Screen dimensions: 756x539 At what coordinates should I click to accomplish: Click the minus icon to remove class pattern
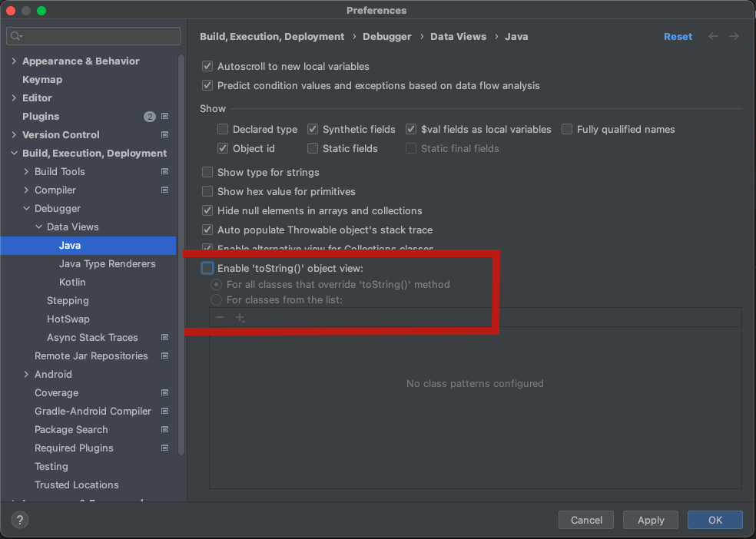pos(220,318)
